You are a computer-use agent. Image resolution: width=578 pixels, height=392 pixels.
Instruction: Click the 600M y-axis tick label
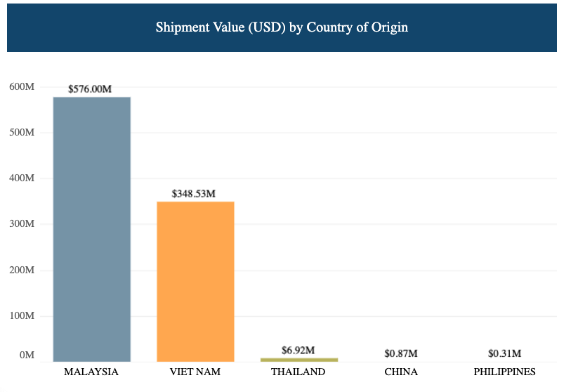point(22,86)
